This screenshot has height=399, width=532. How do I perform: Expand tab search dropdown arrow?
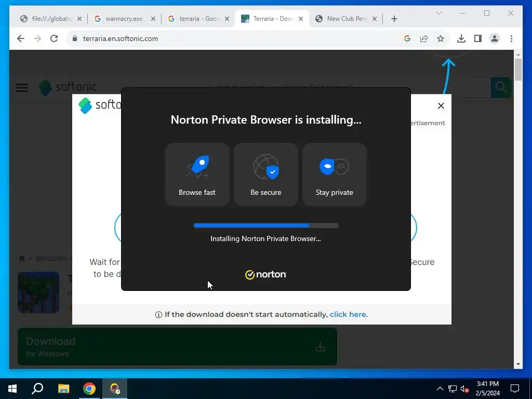[x=438, y=13]
